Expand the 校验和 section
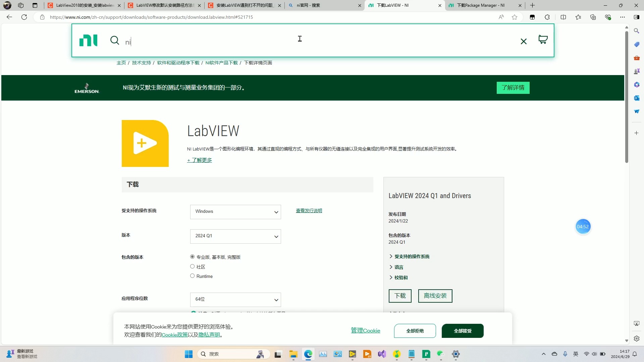 [x=398, y=278]
